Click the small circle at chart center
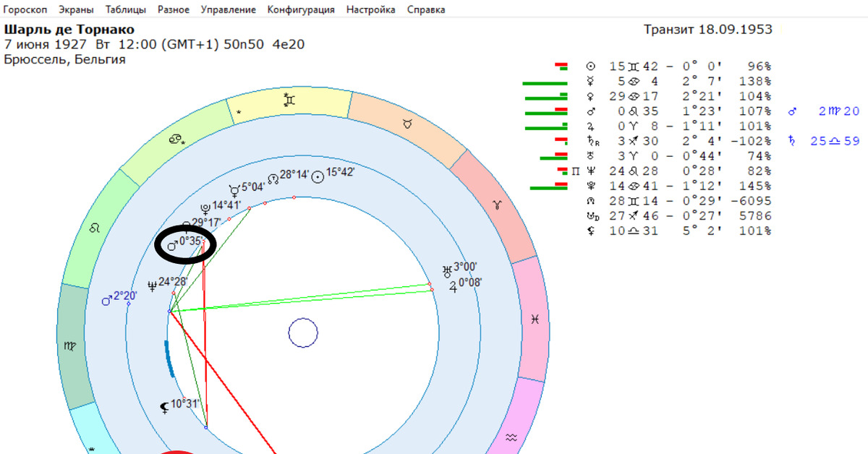The width and height of the screenshot is (868, 454). (x=303, y=333)
